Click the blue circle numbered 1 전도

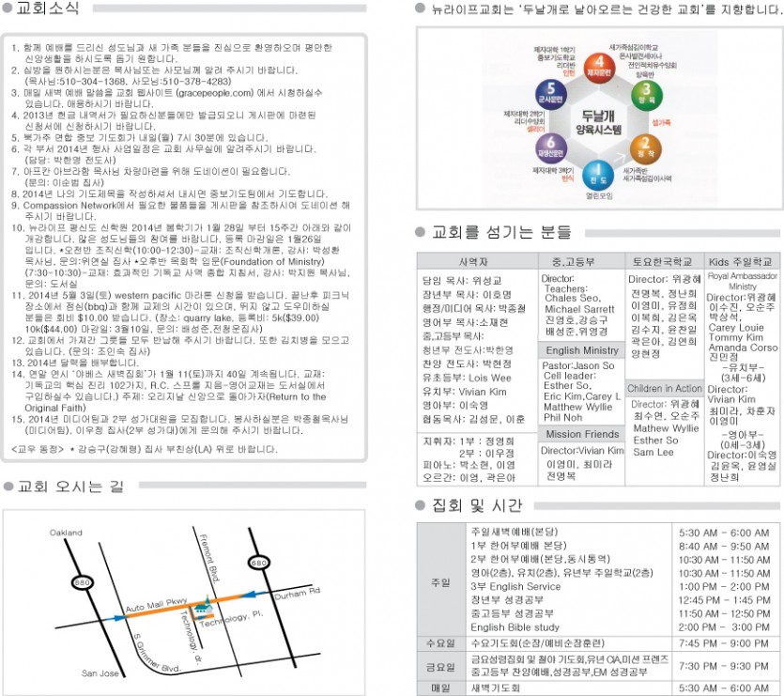click(598, 177)
